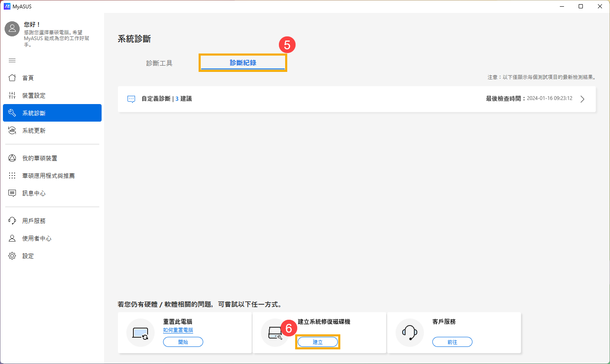This screenshot has width=610, height=364.
Task: Open 訊息中心 in the sidebar
Action: [52, 193]
